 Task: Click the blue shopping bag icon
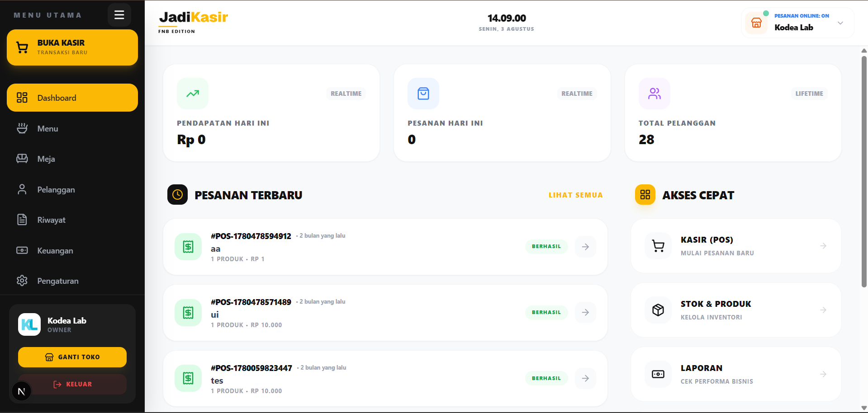423,94
